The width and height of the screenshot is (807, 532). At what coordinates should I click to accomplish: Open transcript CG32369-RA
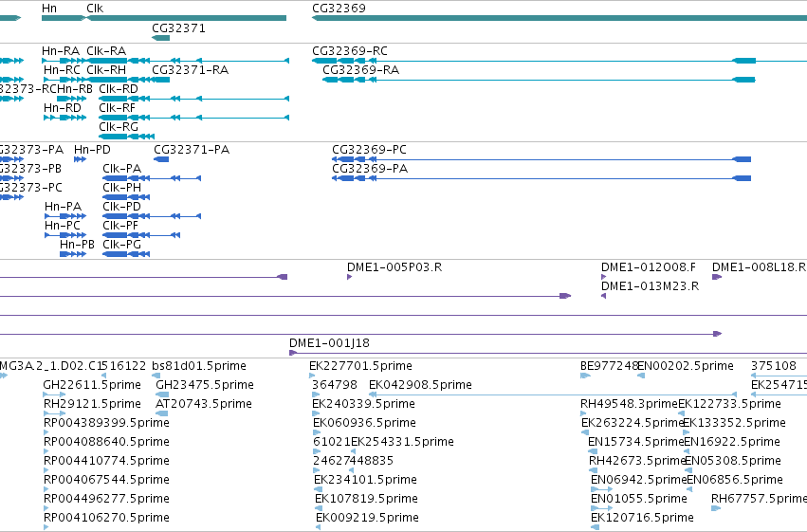click(360, 70)
